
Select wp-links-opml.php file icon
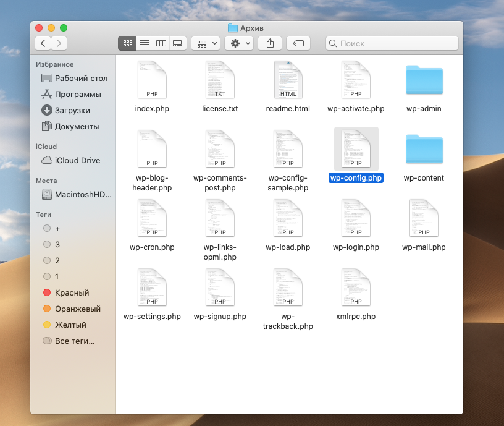pos(220,218)
